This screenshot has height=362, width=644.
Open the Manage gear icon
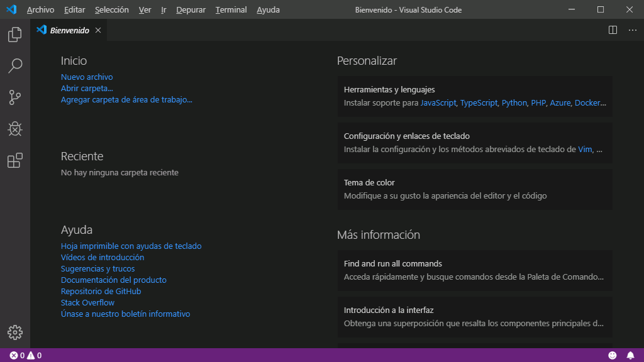(15, 332)
